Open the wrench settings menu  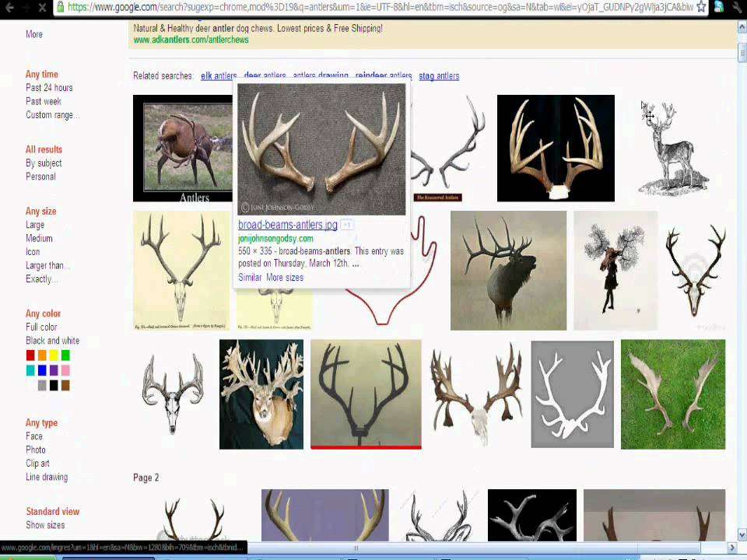[738, 7]
